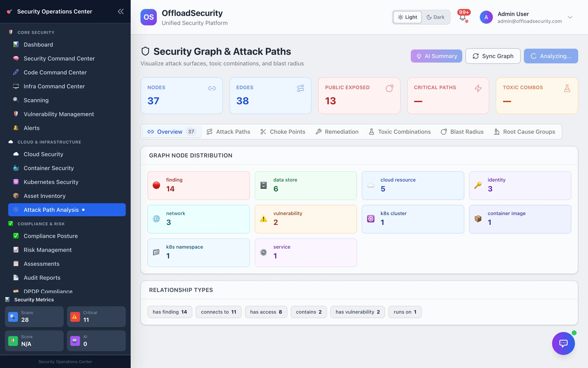The height and width of the screenshot is (368, 588).
Task: Click the Analyzing... button
Action: pyautogui.click(x=551, y=56)
